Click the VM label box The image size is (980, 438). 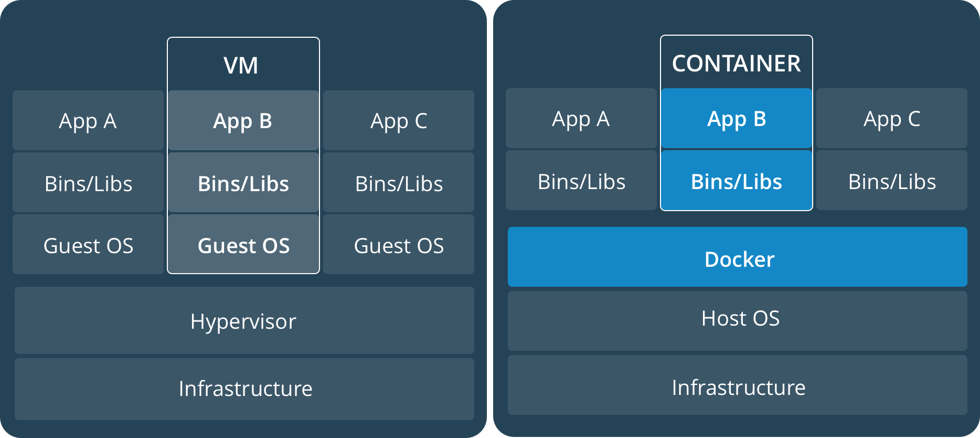pos(243,65)
